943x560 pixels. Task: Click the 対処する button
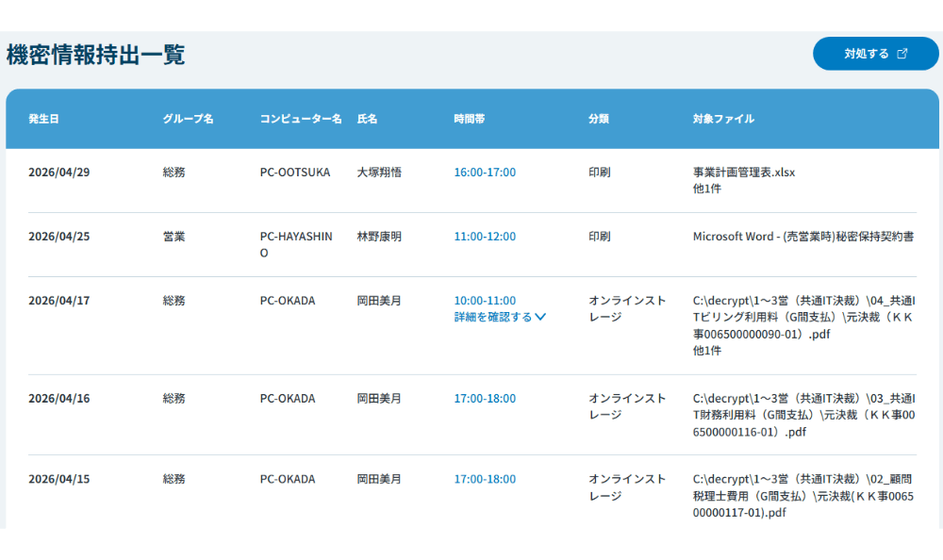(x=875, y=54)
